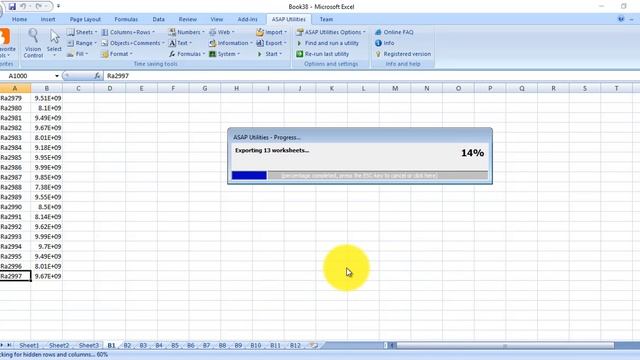Viewport: 640px width, 360px height.
Task: Switch to the Data ribbon tab
Action: click(158, 19)
